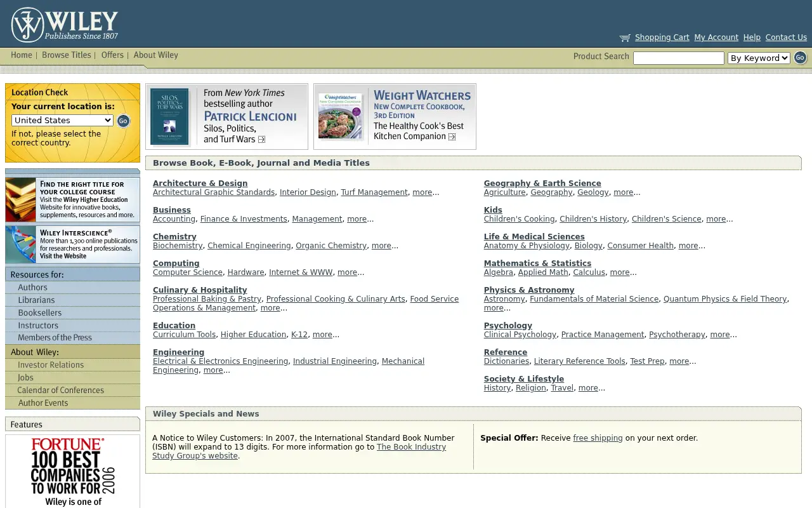This screenshot has height=508, width=812.
Task: Click the shopping cart icon
Action: [x=625, y=38]
